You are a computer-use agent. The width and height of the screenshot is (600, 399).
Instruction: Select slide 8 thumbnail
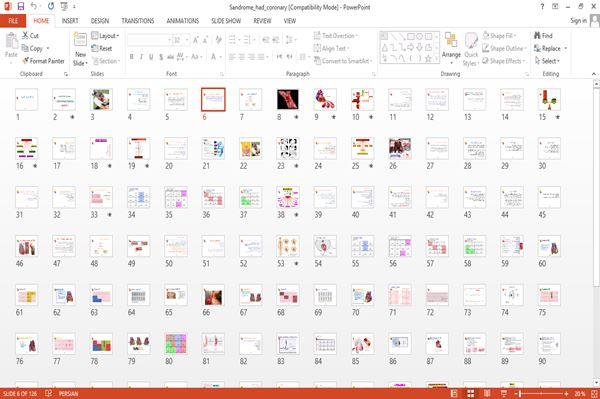[288, 99]
